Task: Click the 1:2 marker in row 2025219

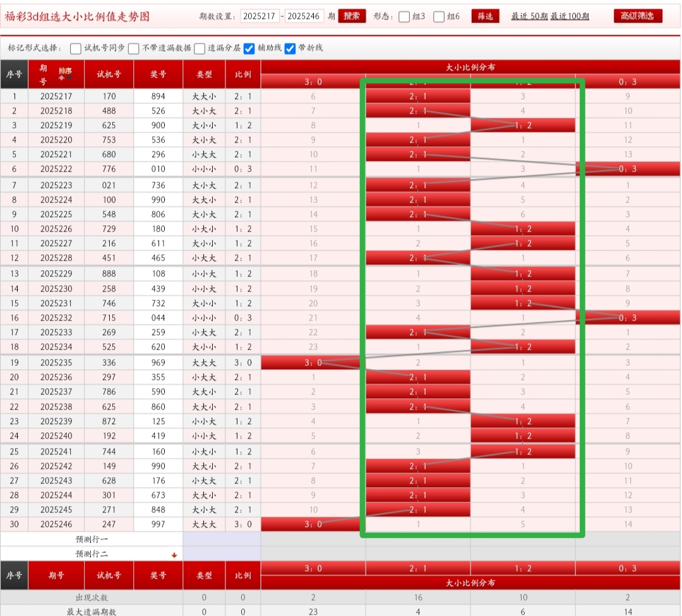Action: point(523,126)
